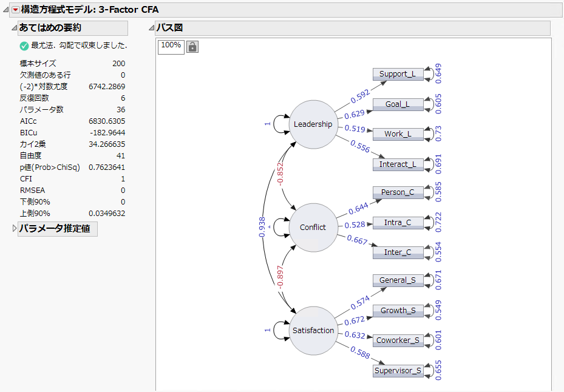
Task: Select the Interact_L indicator box
Action: (x=398, y=164)
